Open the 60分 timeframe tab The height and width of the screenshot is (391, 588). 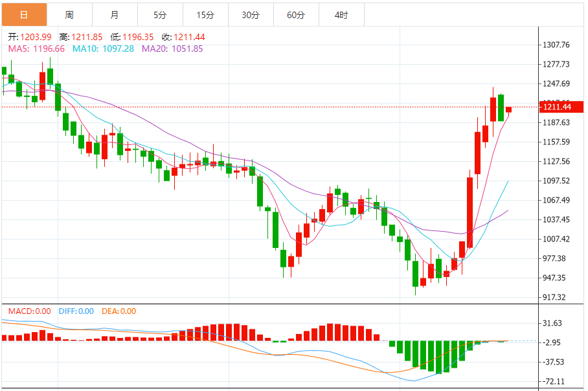coord(296,15)
